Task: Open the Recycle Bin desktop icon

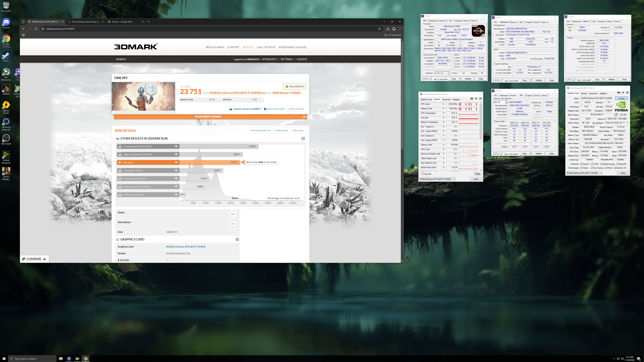Action: (x=6, y=7)
